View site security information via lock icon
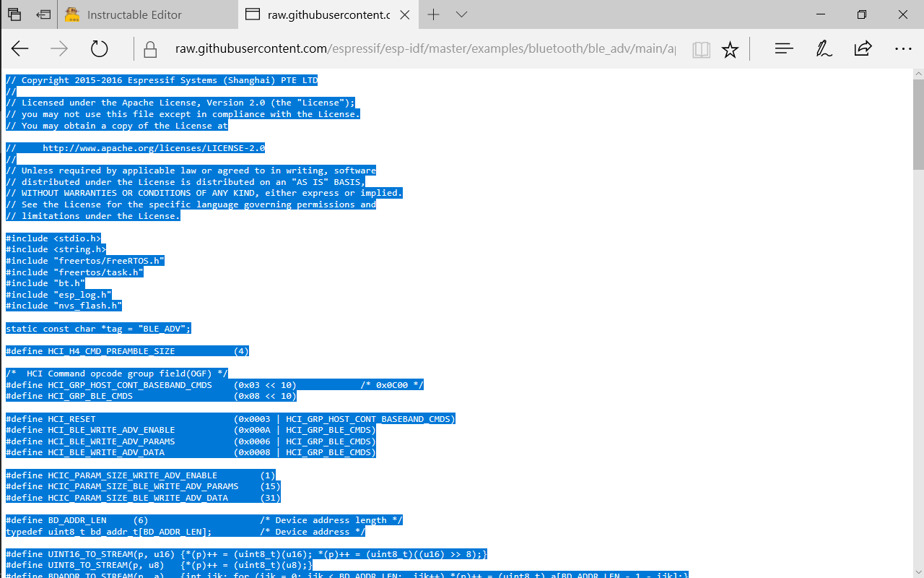 point(149,49)
